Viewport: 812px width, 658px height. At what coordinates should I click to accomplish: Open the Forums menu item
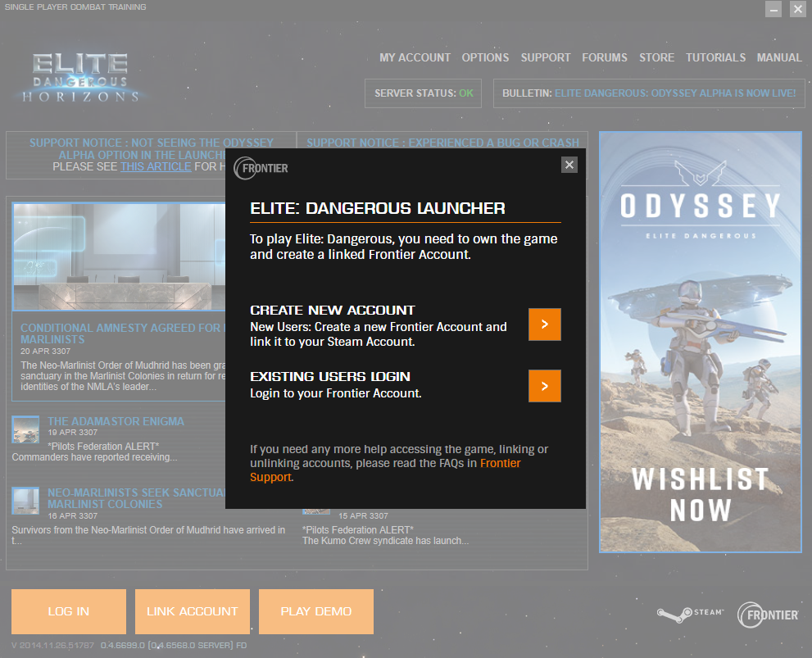605,57
